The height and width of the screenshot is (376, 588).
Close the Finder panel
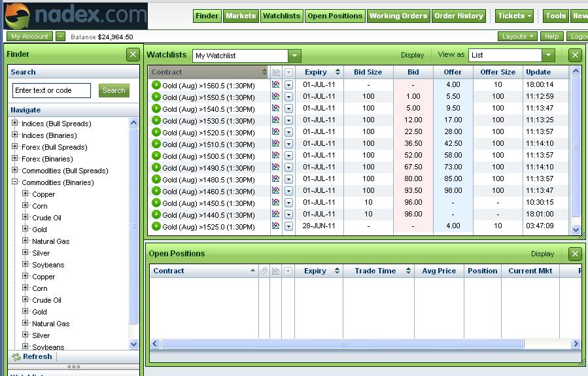133,55
